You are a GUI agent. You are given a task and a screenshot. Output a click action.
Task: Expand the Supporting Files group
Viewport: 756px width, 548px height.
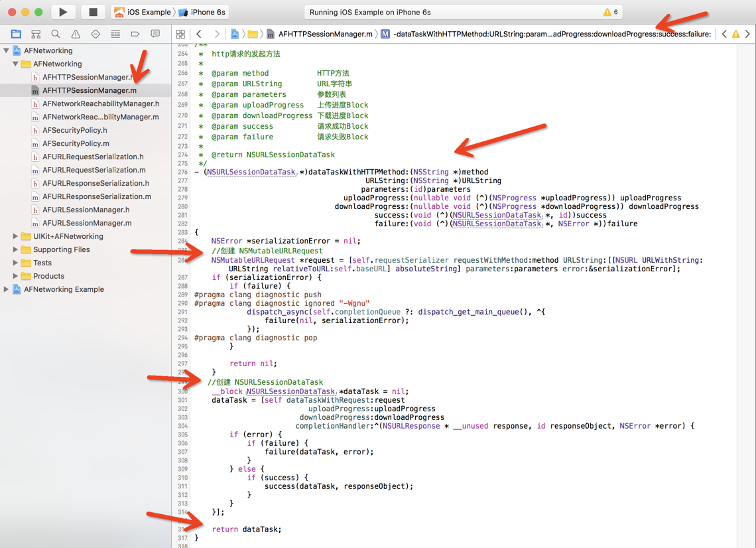click(15, 249)
